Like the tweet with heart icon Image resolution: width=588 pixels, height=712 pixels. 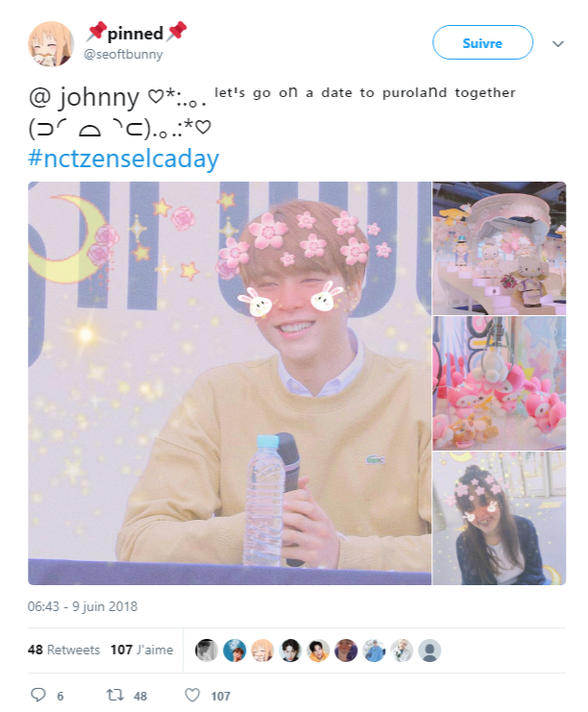(192, 695)
